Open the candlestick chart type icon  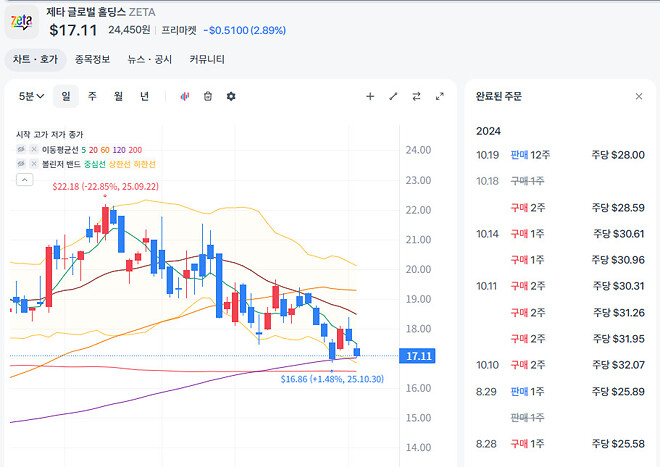185,96
